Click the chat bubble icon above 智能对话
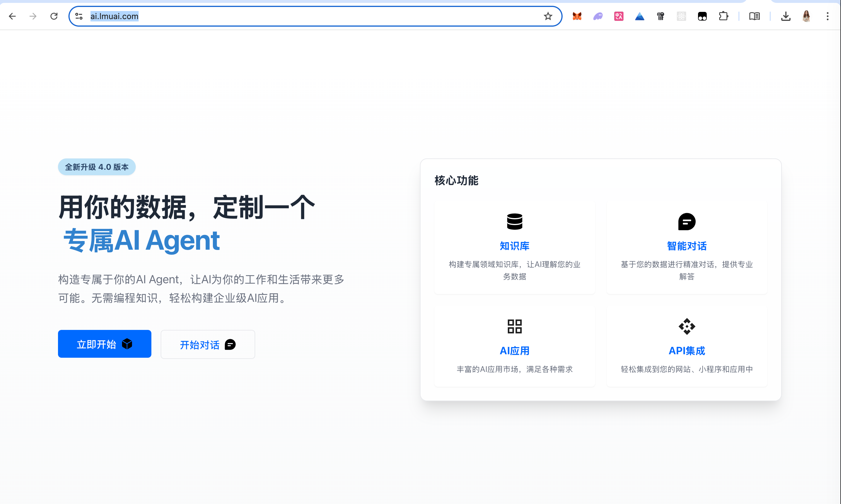 coord(686,221)
